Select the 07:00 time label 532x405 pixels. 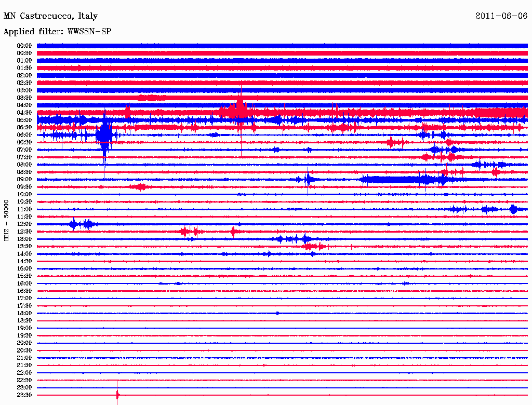[24, 150]
